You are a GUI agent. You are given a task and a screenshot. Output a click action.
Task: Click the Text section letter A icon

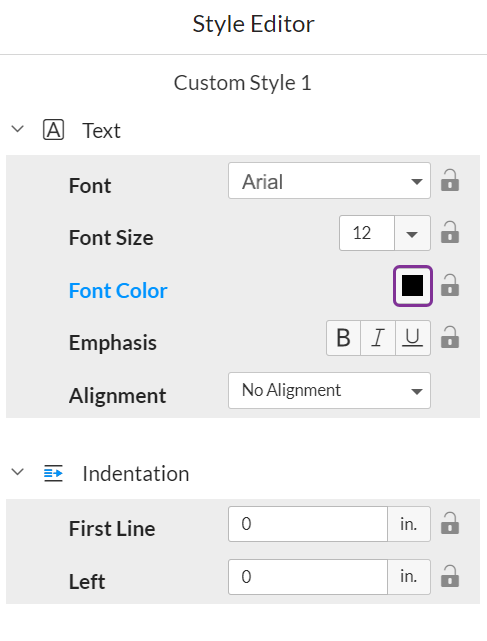[54, 130]
